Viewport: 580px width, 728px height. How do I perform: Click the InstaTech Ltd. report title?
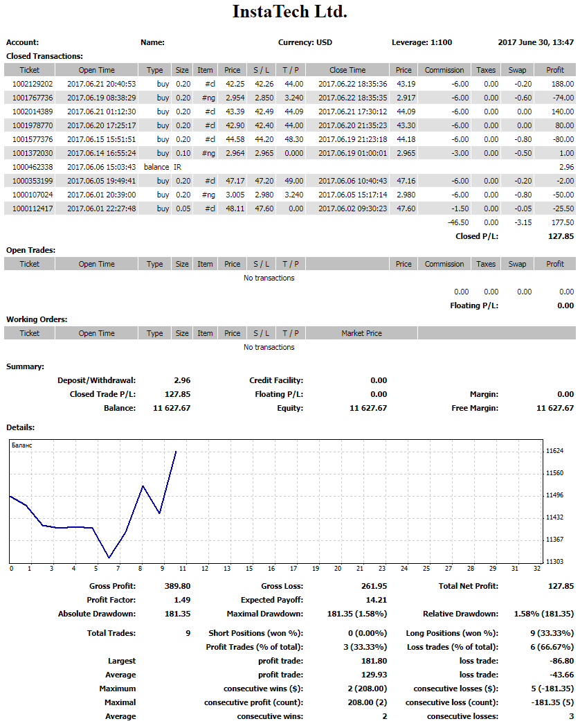click(x=289, y=12)
